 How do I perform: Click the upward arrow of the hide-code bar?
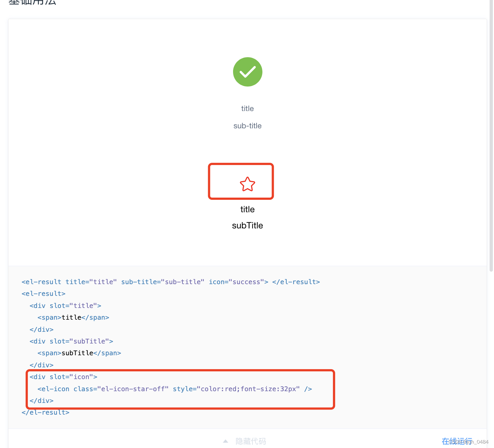(x=225, y=441)
